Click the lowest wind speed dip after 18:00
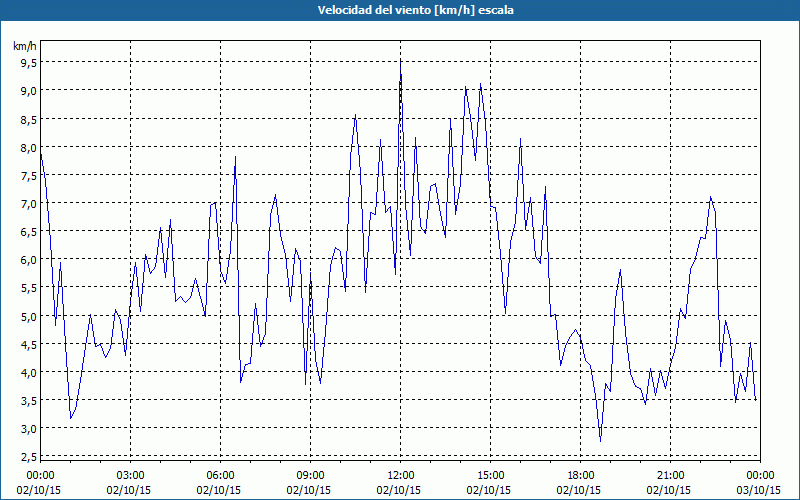Screen dimensions: 800x500 [601, 441]
